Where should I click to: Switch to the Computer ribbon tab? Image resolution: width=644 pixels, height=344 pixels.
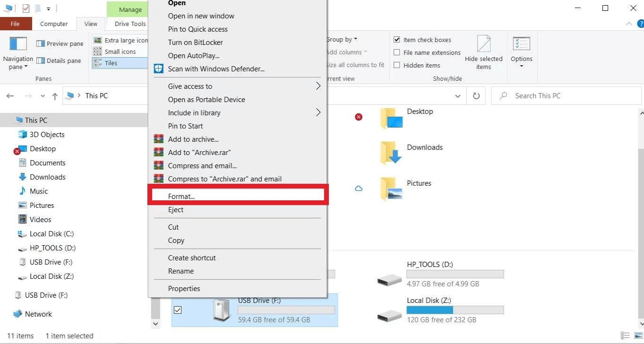tap(54, 24)
